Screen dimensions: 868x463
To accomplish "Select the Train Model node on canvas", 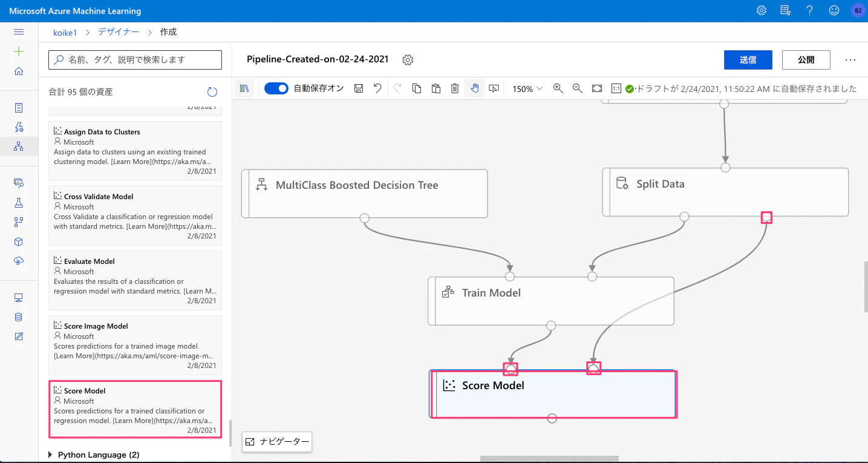I will 550,301.
